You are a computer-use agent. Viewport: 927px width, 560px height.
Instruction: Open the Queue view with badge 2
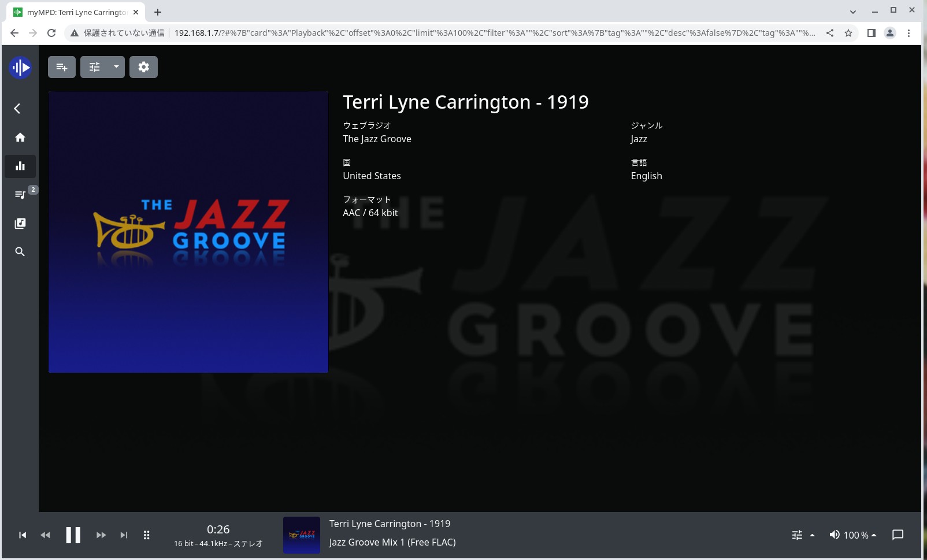[20, 195]
